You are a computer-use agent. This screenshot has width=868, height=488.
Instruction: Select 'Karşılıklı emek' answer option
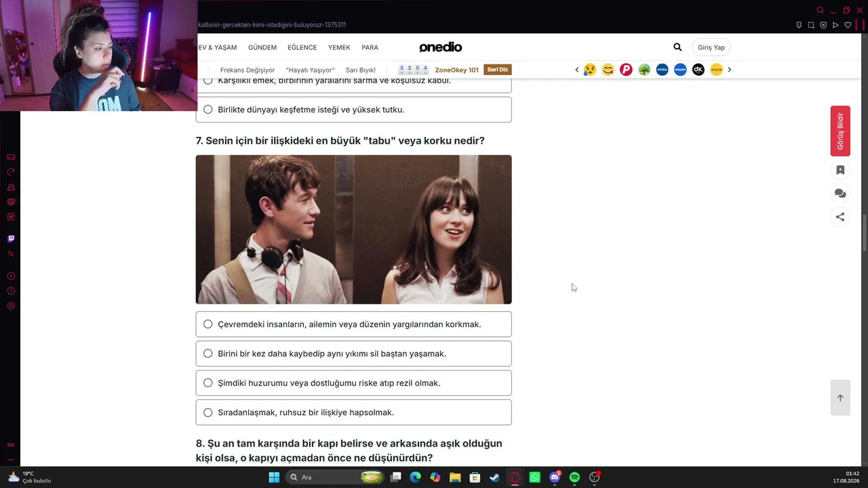[353, 84]
